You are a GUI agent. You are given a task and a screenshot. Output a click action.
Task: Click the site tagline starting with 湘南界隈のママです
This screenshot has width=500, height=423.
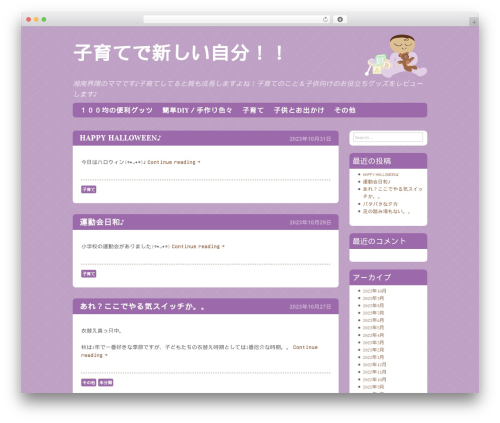tap(248, 89)
